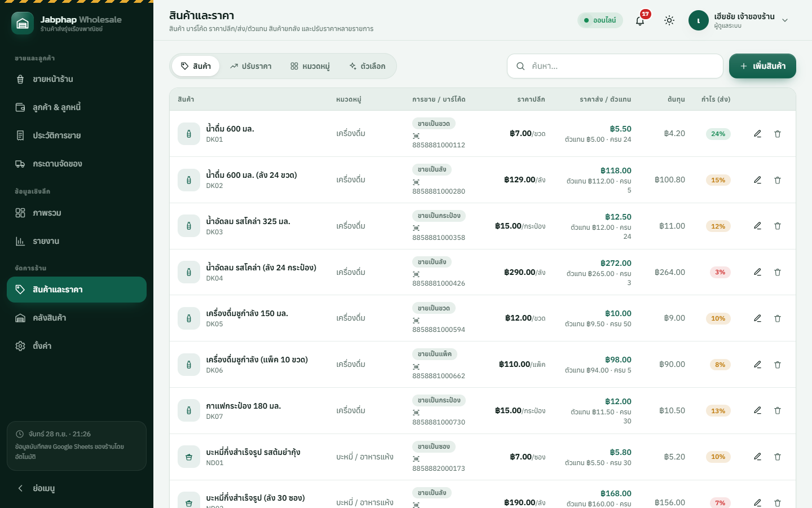Image resolution: width=812 pixels, height=508 pixels.
Task: Select the สินค้า tab
Action: click(x=196, y=66)
